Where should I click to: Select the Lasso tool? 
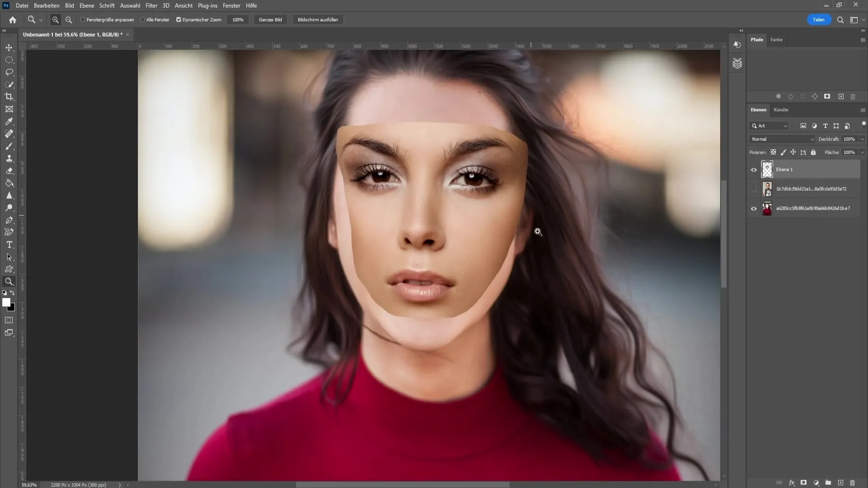point(9,71)
